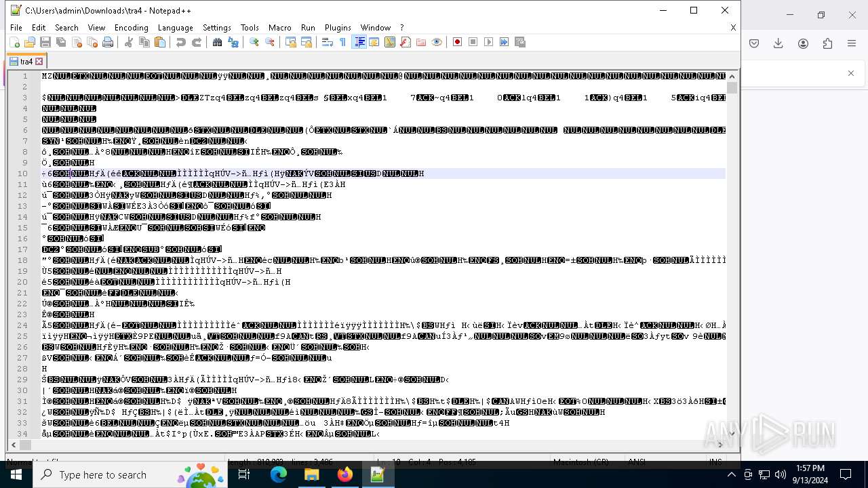Open the Run menu
868x488 pixels.
(x=308, y=28)
